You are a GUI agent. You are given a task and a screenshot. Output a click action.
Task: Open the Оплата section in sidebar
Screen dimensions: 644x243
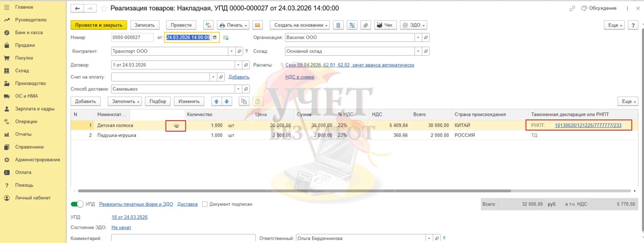point(23,172)
